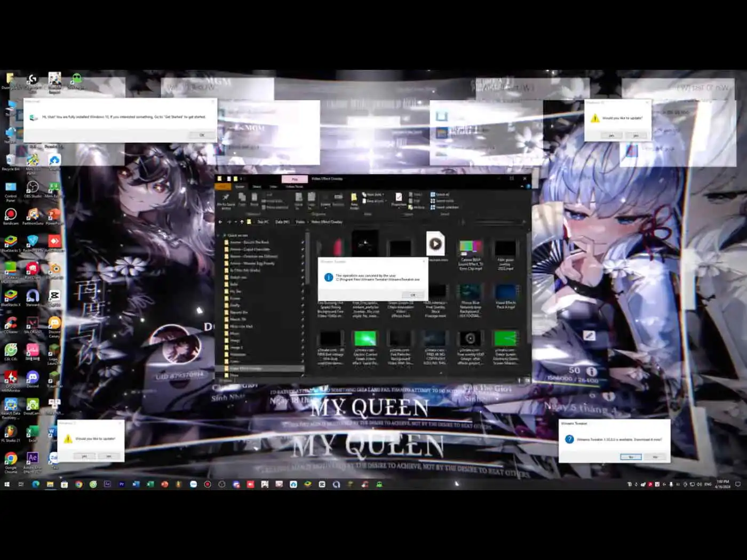Select the green Electric Current video thumbnail

tap(365, 338)
